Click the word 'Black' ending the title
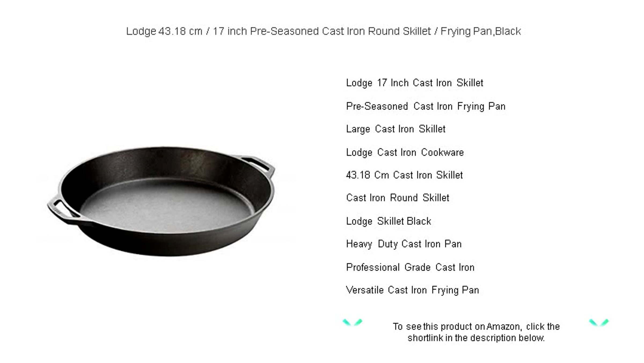This screenshot has height=363, width=644. point(508,31)
